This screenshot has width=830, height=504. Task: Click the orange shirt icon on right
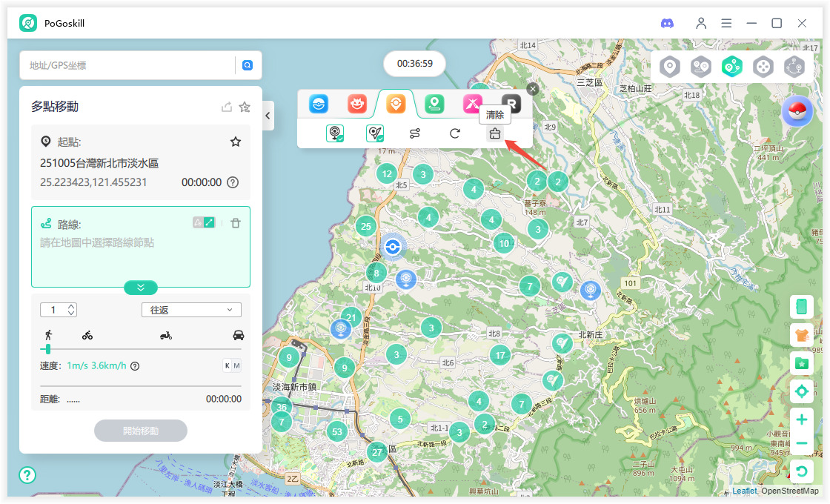pyautogui.click(x=802, y=335)
